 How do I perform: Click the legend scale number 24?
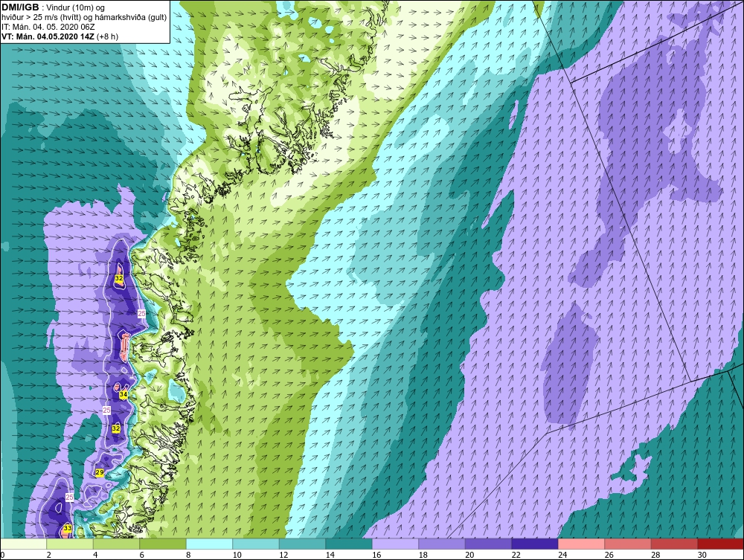562,555
